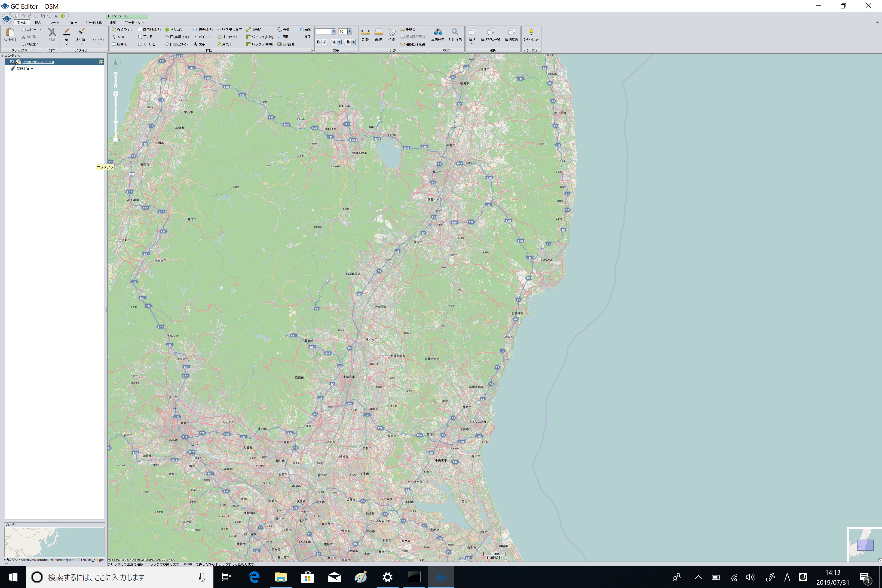Toggle bold text formatting

[x=318, y=42]
